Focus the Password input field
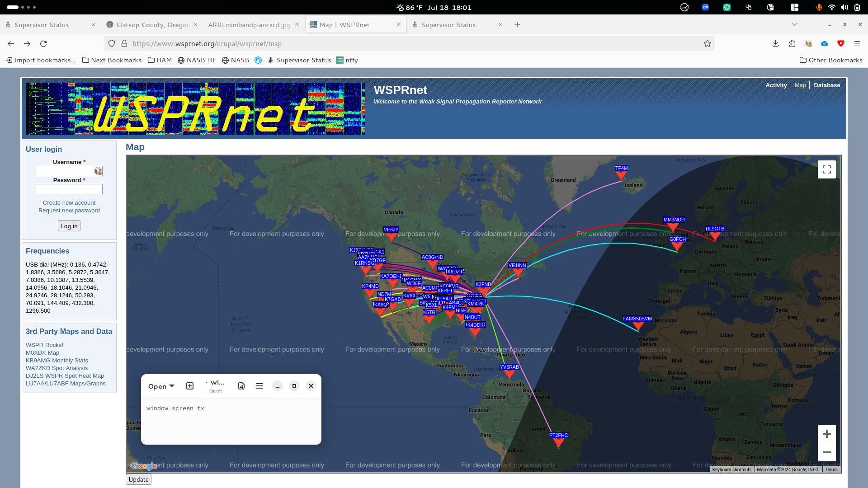This screenshot has height=488, width=868. (69, 189)
